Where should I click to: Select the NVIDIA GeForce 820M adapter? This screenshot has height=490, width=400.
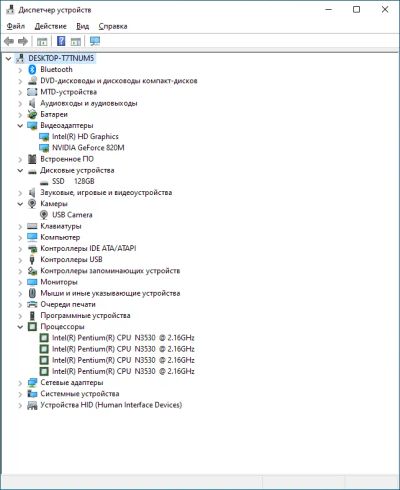tap(88, 148)
